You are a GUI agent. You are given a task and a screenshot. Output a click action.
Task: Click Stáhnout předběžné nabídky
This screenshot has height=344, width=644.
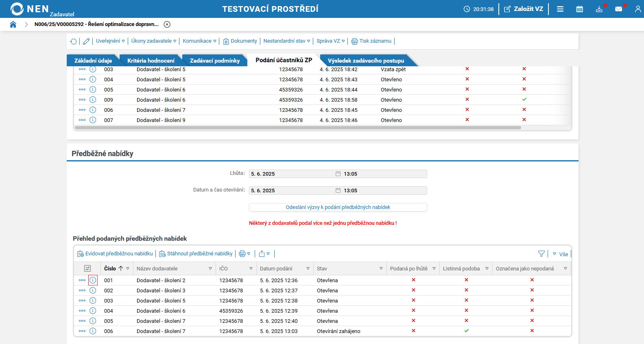tap(196, 254)
